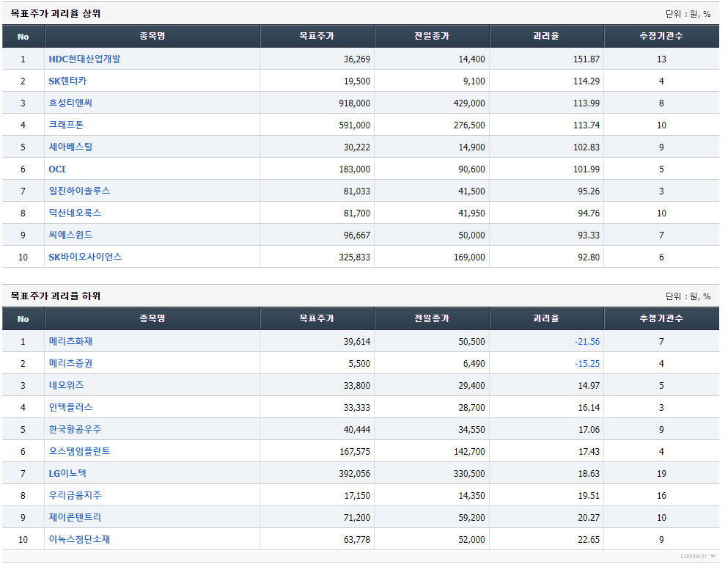Click the 괴리율 header in the 상위 table
Screen dimensions: 728x567
tap(546, 36)
